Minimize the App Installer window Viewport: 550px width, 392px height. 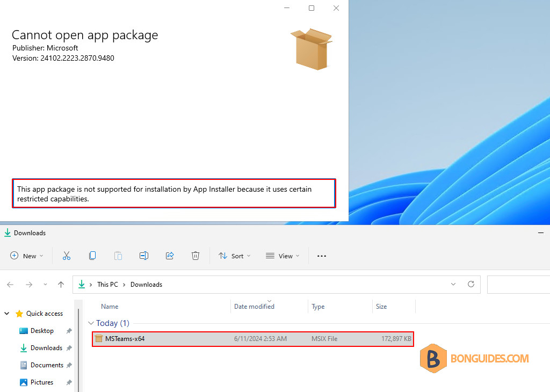[x=287, y=8]
